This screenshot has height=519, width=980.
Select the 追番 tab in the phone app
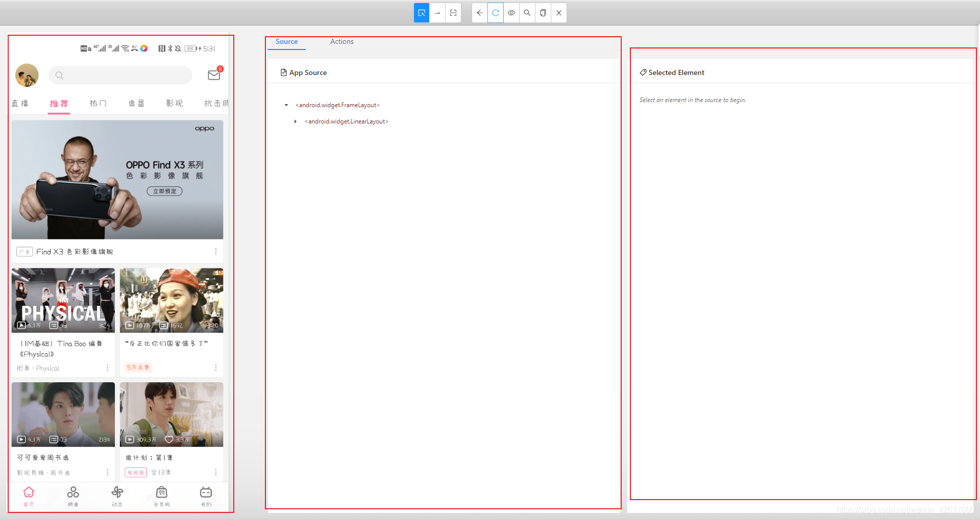136,104
